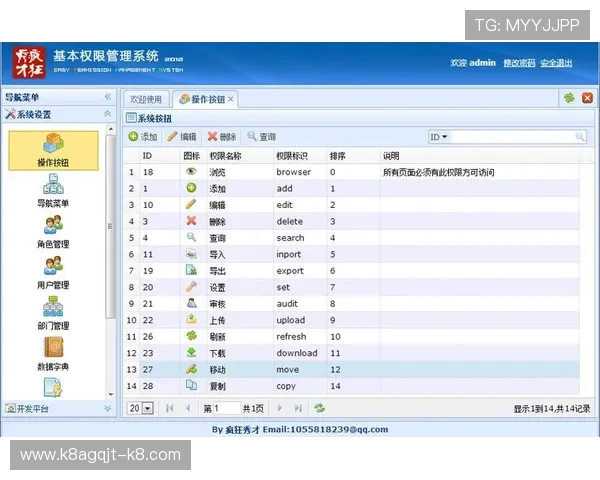Reload the grid with pagination refresh icon
Image resolution: width=600 pixels, height=480 pixels.
click(319, 408)
